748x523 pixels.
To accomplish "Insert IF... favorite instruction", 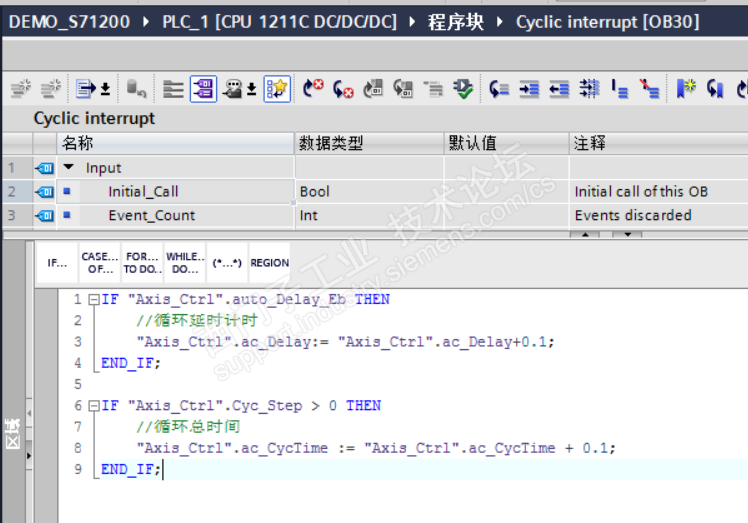I will (57, 263).
